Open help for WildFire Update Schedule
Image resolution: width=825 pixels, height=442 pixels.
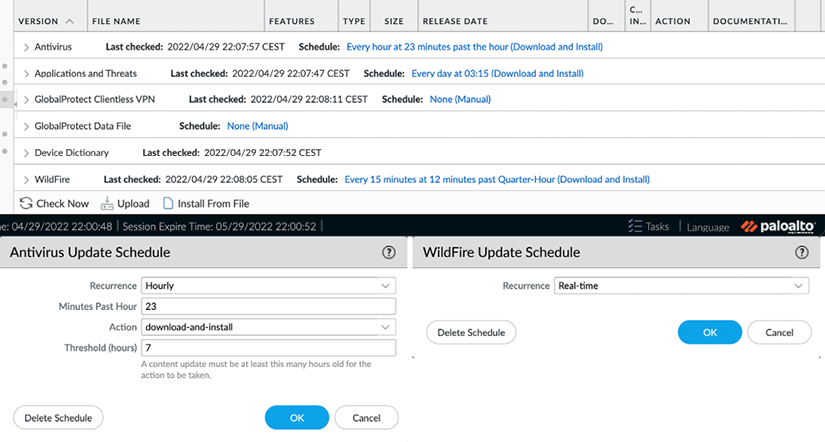tap(801, 253)
